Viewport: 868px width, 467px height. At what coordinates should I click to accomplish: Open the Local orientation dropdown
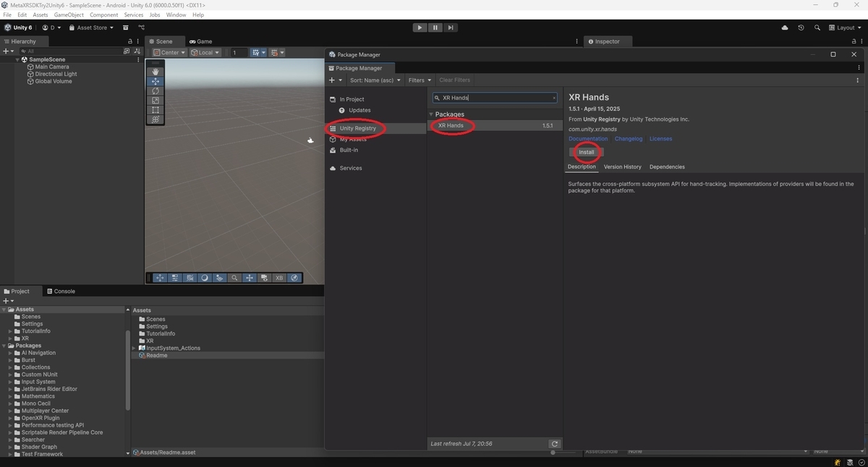[x=205, y=52]
